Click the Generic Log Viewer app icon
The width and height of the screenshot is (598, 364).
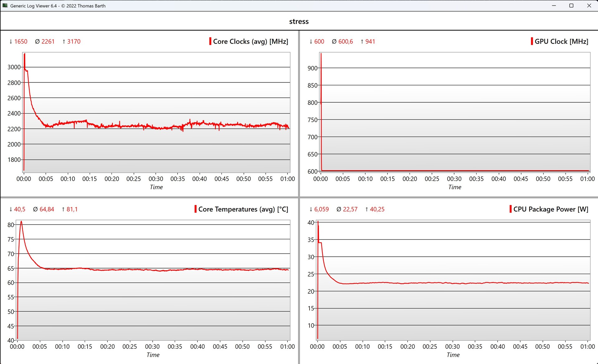pos(5,6)
